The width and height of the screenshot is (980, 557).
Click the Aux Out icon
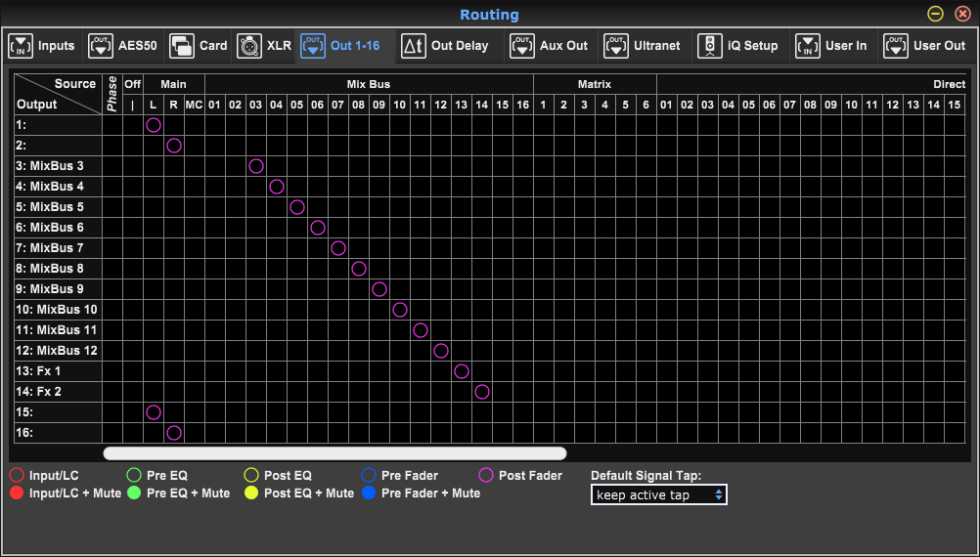[x=522, y=46]
